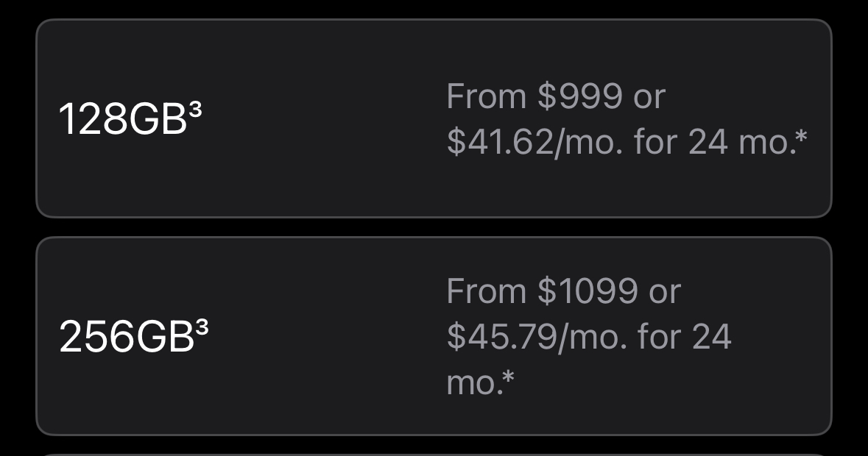Click the asterisk footnote after $41.62/mo. price
The width and height of the screenshot is (868, 456).
click(x=802, y=137)
